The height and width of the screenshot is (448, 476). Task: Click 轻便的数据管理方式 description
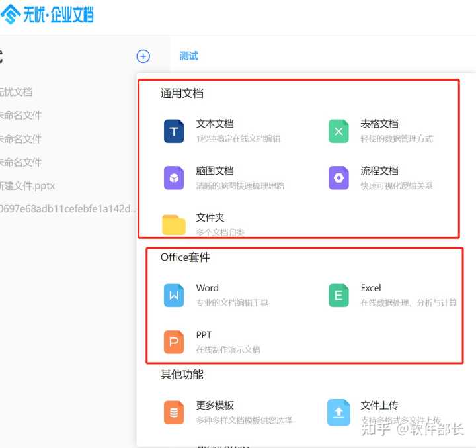(x=397, y=139)
